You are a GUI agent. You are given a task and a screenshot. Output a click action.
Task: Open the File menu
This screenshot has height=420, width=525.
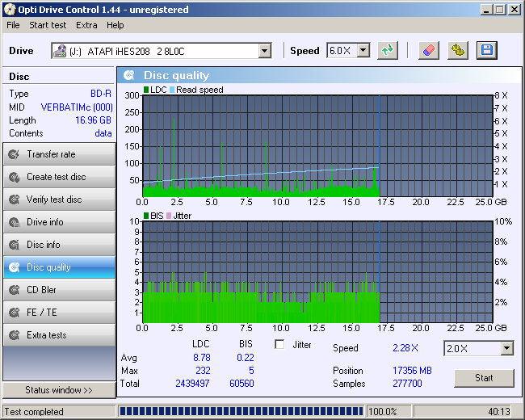pos(13,25)
